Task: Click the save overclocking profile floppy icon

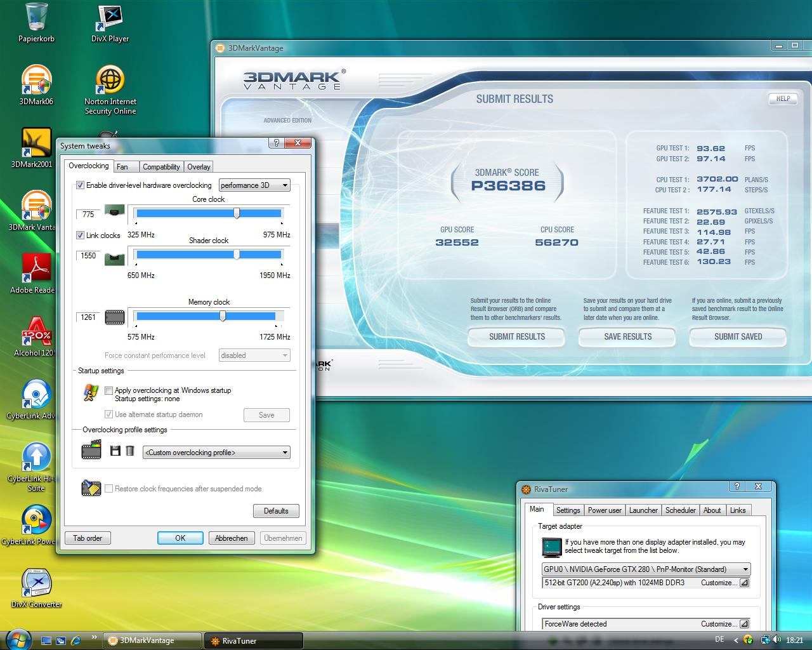Action: (x=115, y=451)
